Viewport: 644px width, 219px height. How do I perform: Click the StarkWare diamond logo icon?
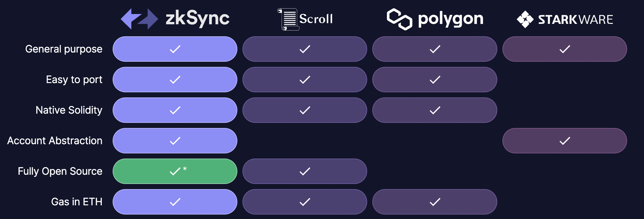coord(525,19)
